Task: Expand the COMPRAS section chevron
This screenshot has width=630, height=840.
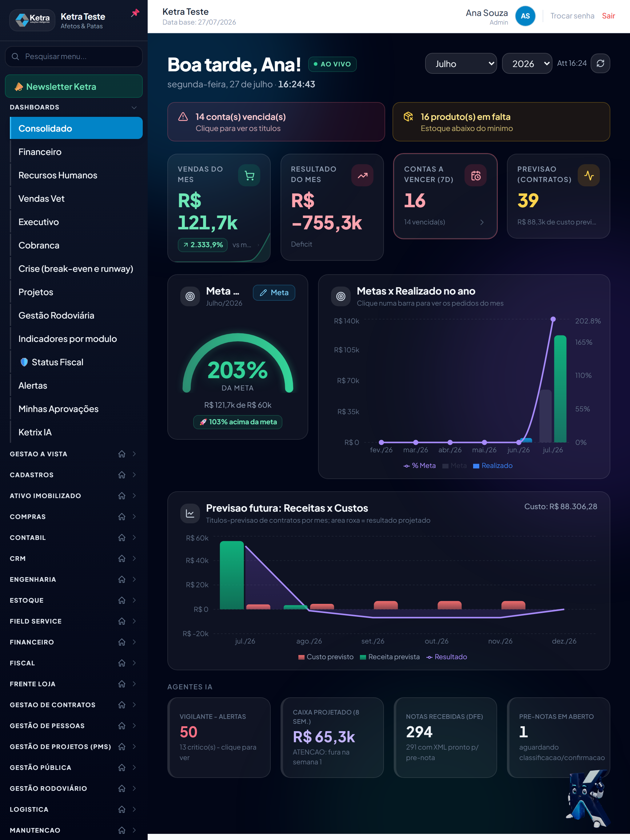Action: 134,517
